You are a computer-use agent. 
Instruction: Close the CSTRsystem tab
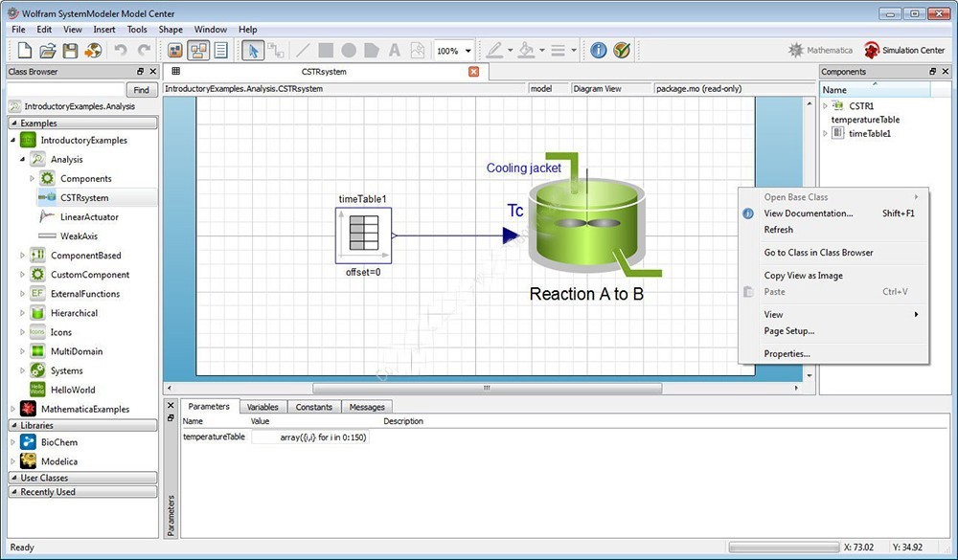pos(473,72)
